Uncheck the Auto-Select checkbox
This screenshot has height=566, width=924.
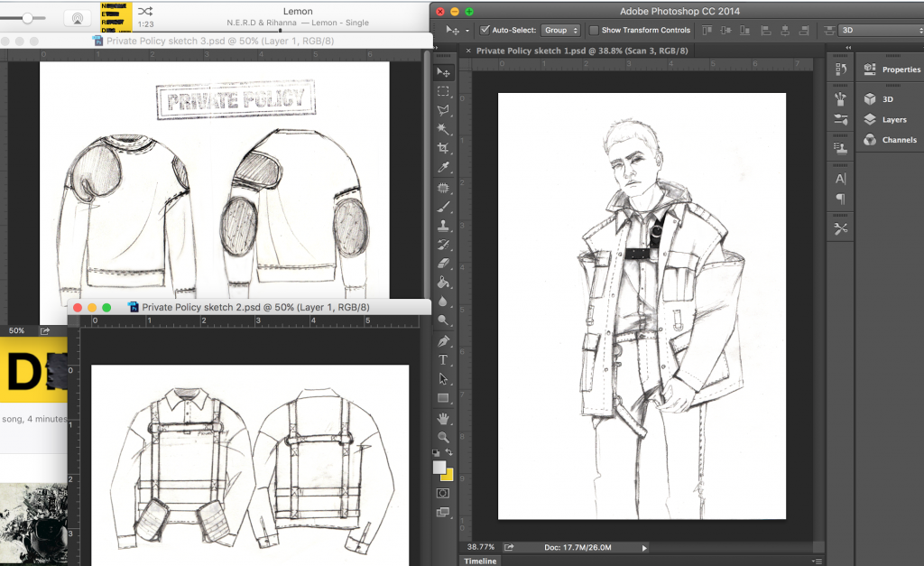485,30
